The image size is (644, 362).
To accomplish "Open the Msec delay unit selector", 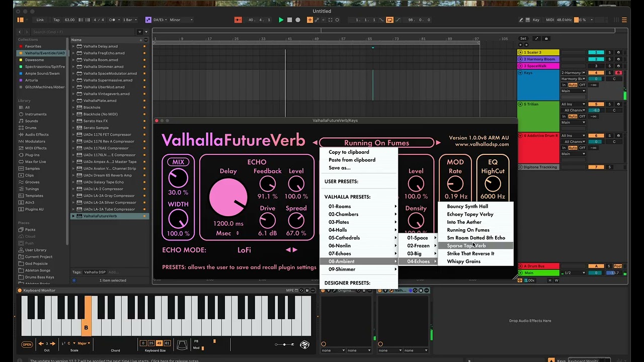I will click(227, 233).
